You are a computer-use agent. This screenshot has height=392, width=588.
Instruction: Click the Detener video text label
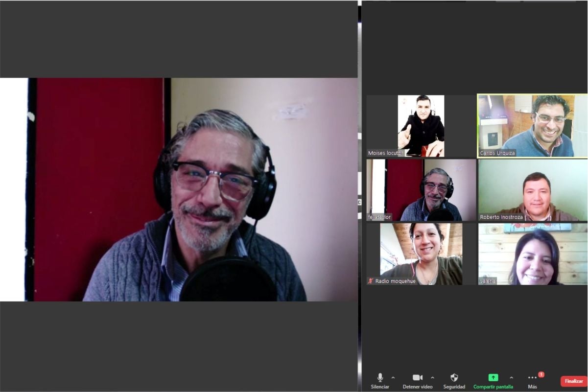pos(418,387)
